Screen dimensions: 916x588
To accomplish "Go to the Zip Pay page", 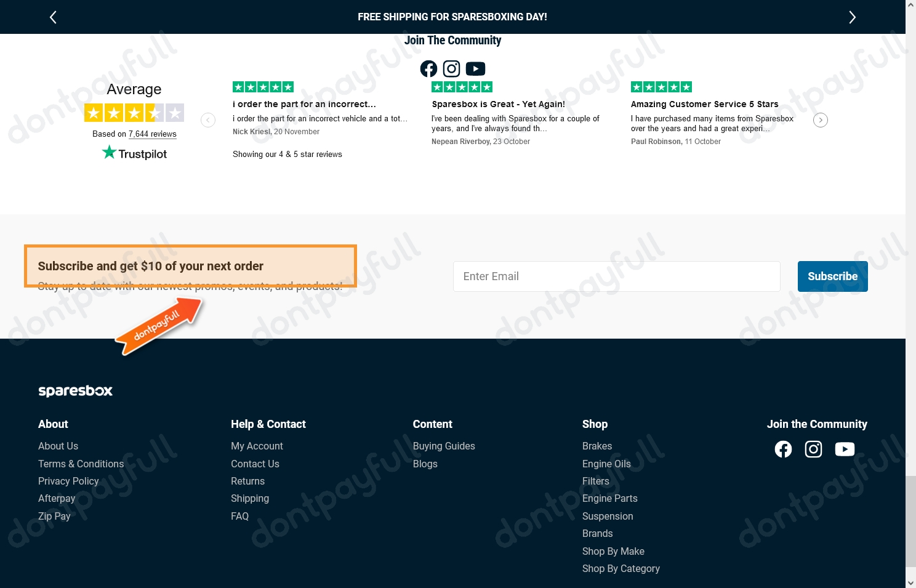I will pyautogui.click(x=54, y=516).
